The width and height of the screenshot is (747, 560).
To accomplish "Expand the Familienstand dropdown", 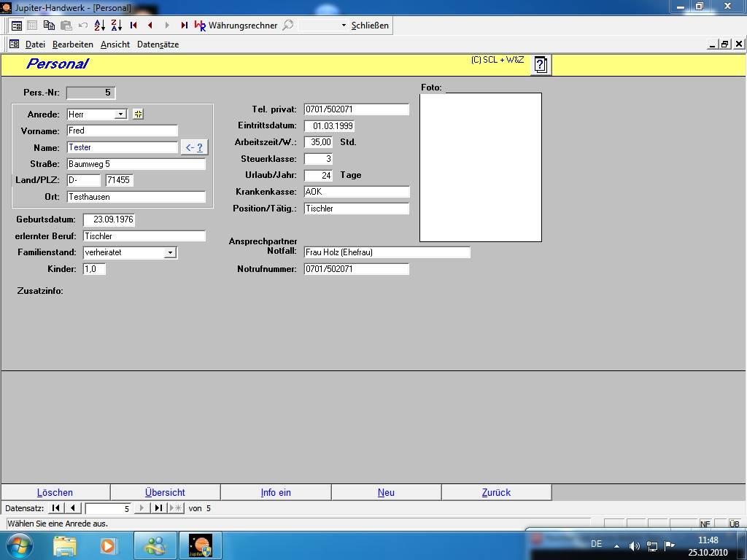I will click(170, 252).
